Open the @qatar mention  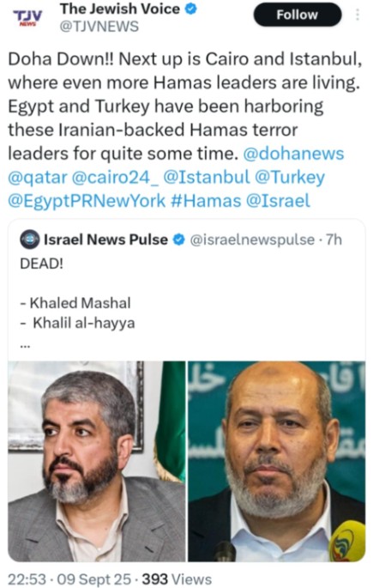[x=38, y=178]
